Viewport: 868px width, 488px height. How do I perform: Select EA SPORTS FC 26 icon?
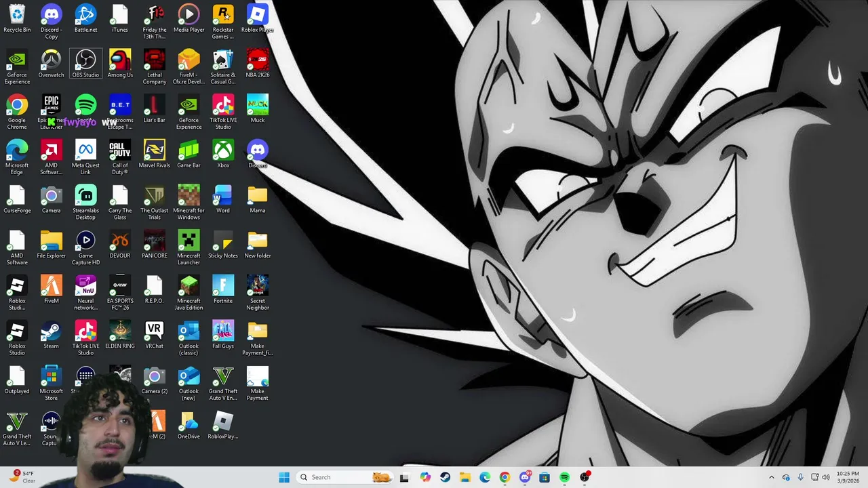(120, 293)
